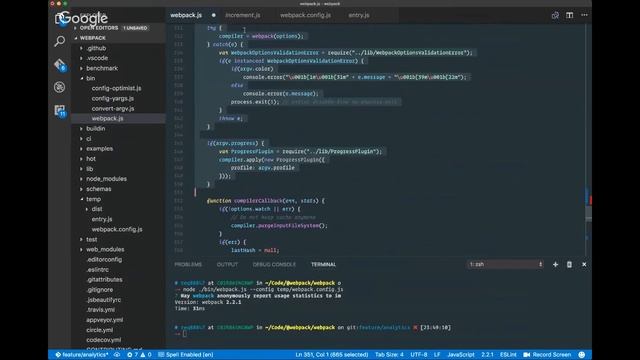Select the TERMINAL panel tab
Screen dimensions: 640x360
pyautogui.click(x=324, y=264)
